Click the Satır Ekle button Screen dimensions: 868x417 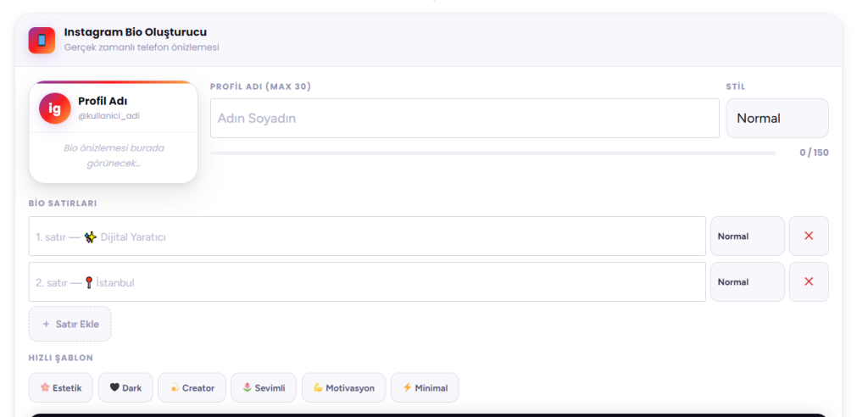70,324
